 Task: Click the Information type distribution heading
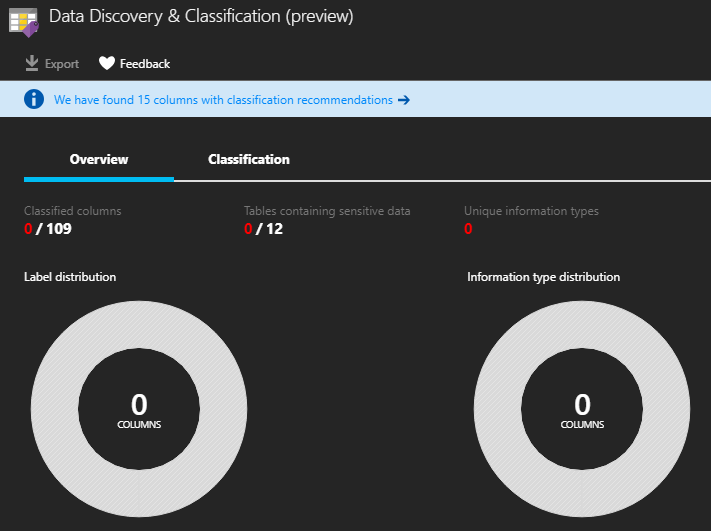click(543, 277)
